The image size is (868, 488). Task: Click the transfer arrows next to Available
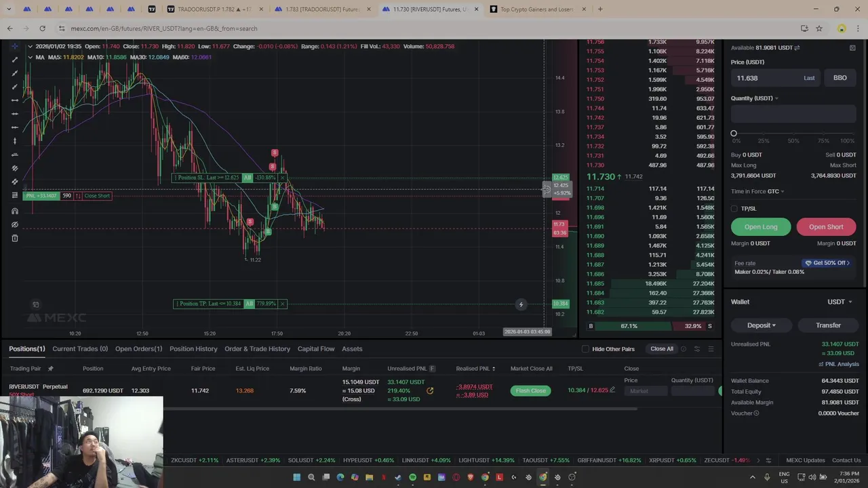click(797, 47)
